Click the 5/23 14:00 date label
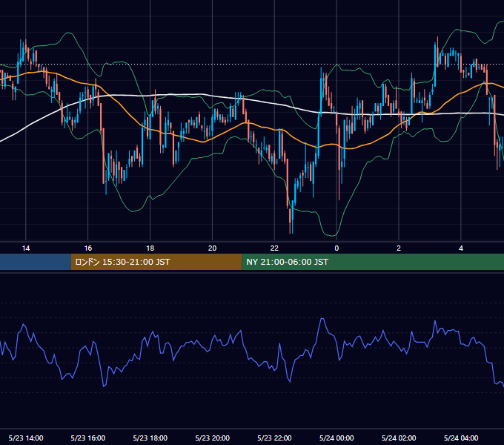504x445 pixels. (x=26, y=438)
